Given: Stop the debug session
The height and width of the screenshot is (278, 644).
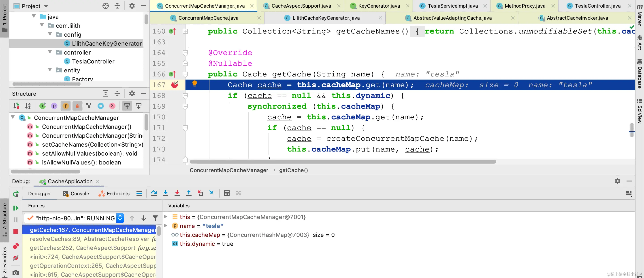Looking at the screenshot, I should coord(16,232).
